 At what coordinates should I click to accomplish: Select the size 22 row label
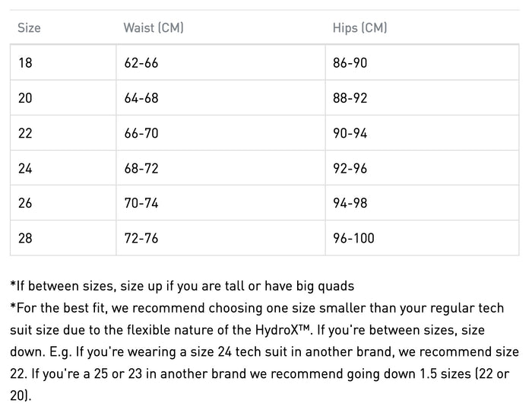pyautogui.click(x=26, y=133)
